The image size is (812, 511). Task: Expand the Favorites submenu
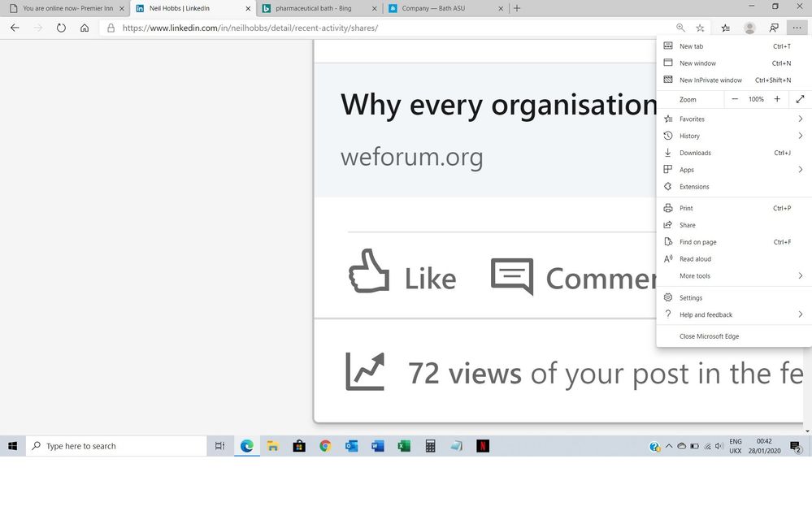tap(734, 119)
